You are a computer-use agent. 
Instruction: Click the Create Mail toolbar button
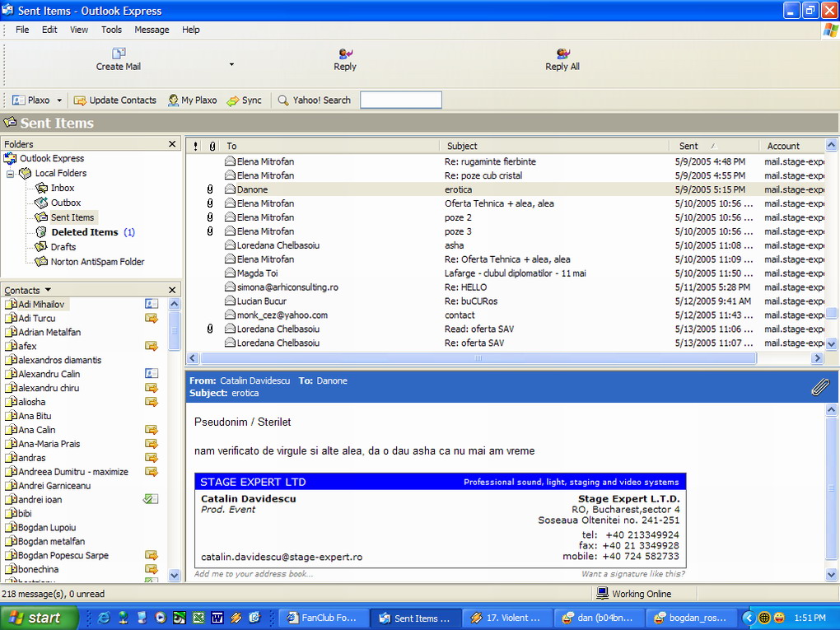pos(119,59)
